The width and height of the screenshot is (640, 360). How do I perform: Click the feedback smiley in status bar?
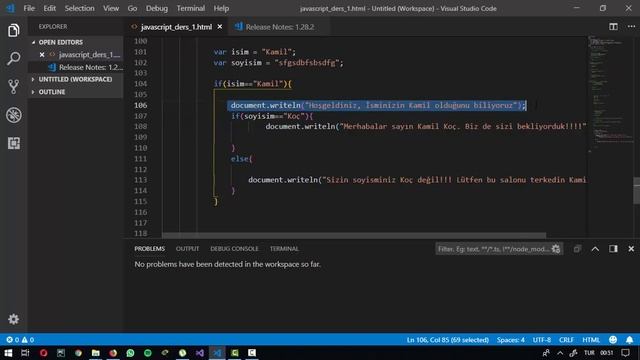tap(613, 340)
